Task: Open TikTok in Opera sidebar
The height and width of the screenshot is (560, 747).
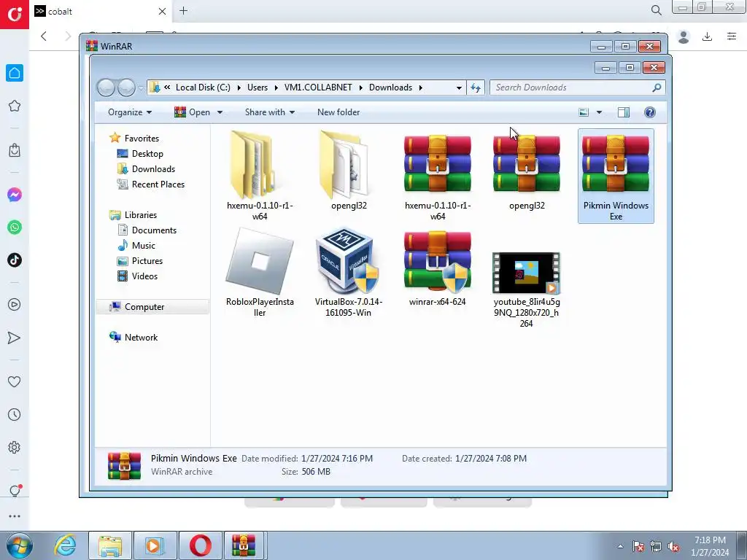Action: click(x=15, y=260)
